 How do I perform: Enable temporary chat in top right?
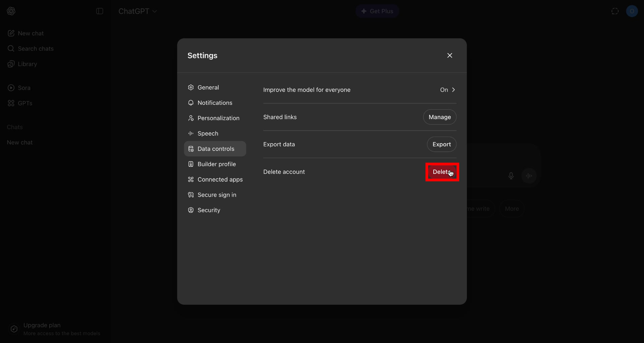(x=615, y=11)
